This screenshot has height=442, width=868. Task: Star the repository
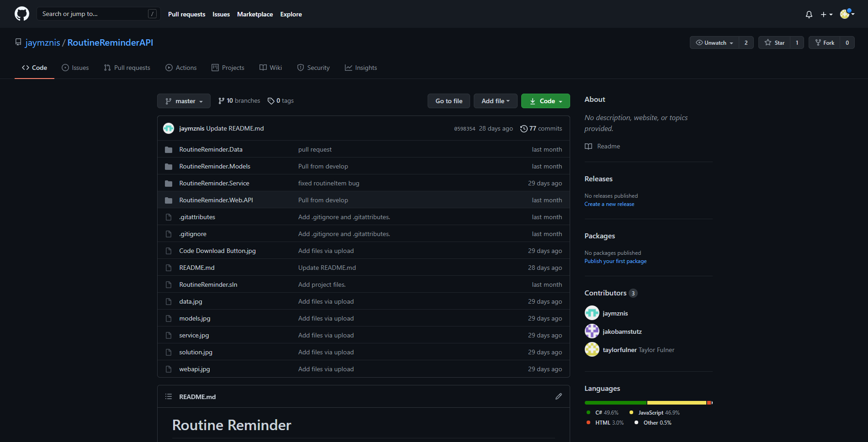coord(774,42)
